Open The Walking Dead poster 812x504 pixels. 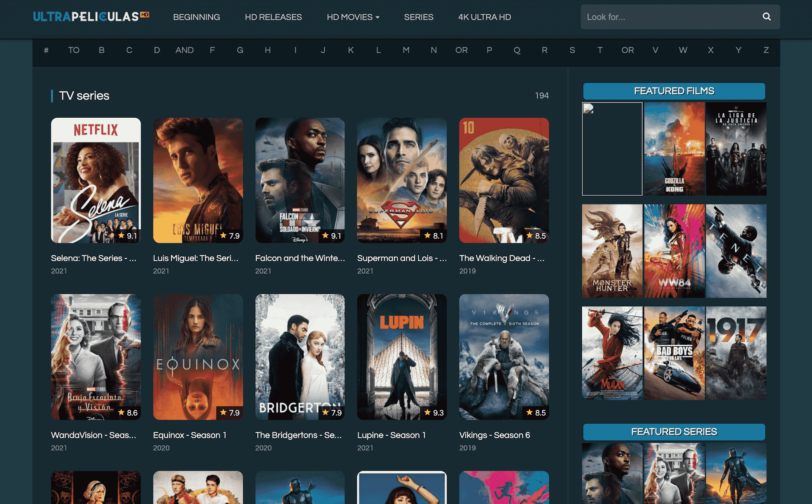click(x=504, y=180)
